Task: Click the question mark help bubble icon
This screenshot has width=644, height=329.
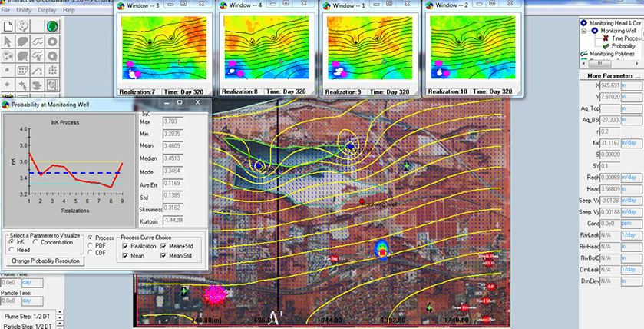Action: 24,27
